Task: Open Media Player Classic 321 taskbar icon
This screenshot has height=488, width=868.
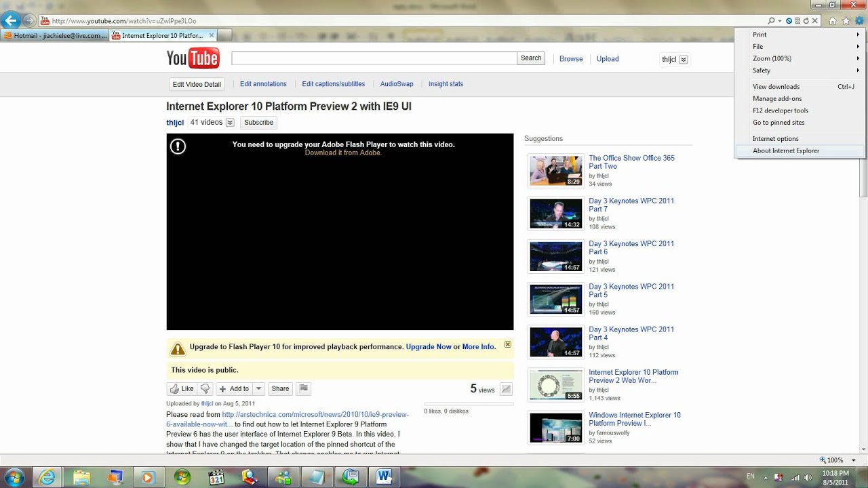Action: (216, 476)
